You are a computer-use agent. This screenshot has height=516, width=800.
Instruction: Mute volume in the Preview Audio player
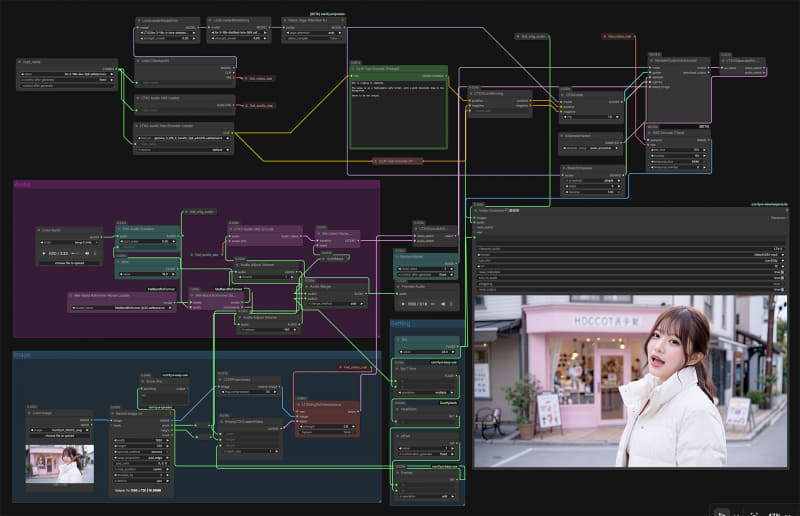443,304
